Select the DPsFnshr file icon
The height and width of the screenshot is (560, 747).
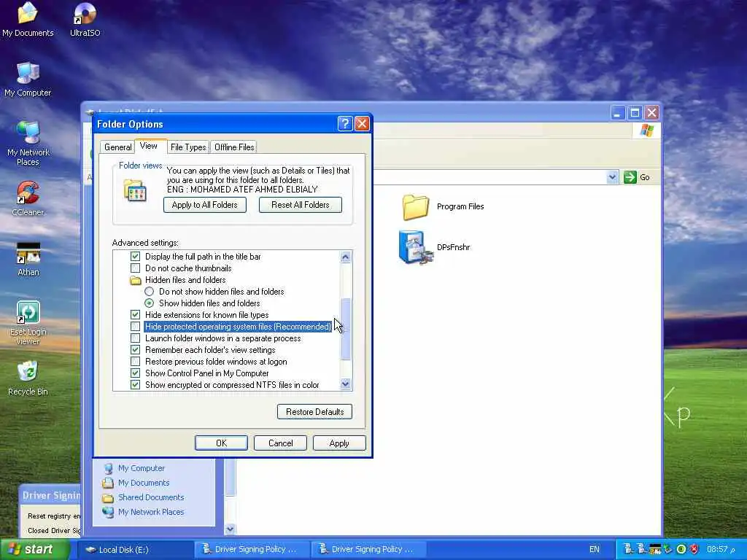coord(435,247)
